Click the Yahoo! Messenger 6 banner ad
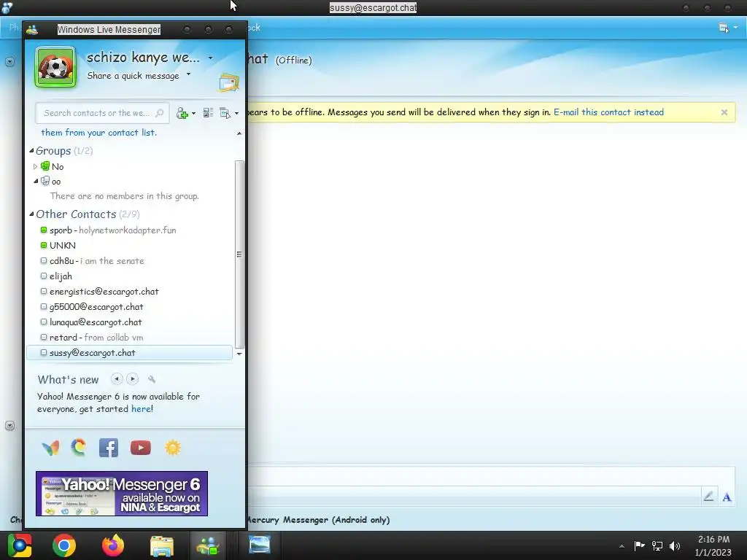The width and height of the screenshot is (747, 560). (122, 494)
